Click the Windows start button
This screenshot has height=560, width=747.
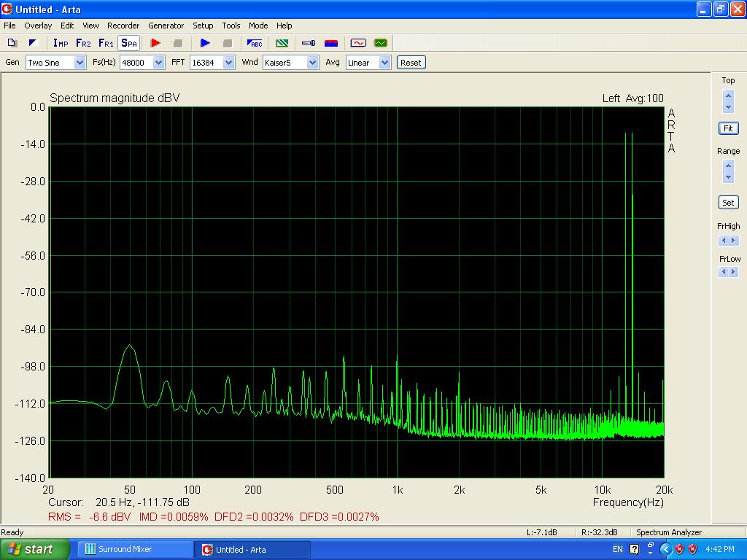[34, 549]
